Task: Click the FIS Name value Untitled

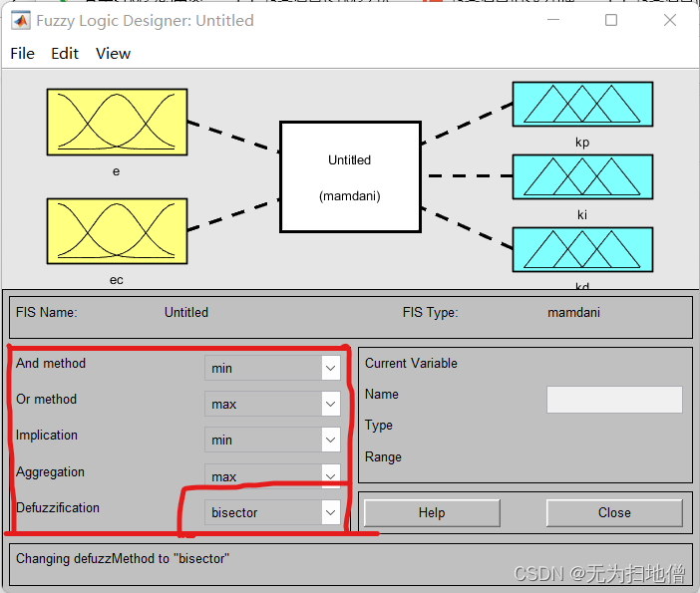Action: (186, 312)
